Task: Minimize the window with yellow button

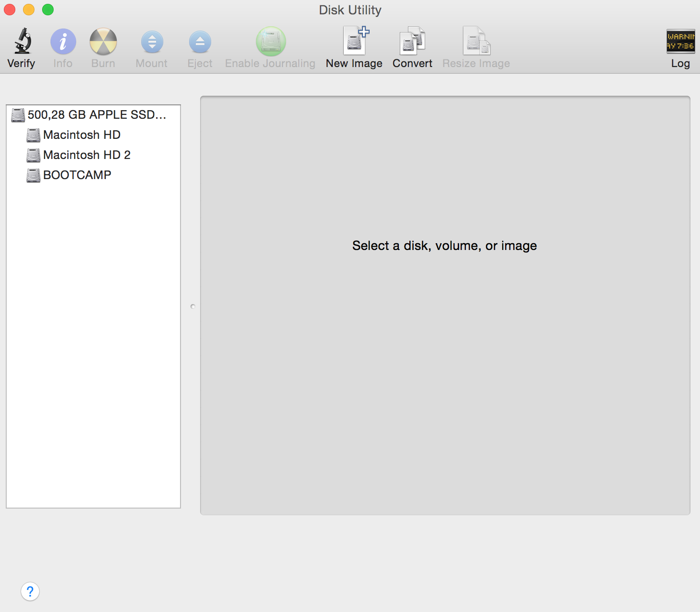Action: tap(29, 10)
